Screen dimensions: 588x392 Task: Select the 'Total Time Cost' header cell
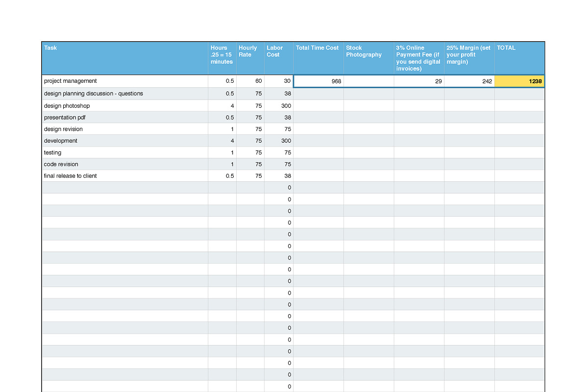pos(318,58)
